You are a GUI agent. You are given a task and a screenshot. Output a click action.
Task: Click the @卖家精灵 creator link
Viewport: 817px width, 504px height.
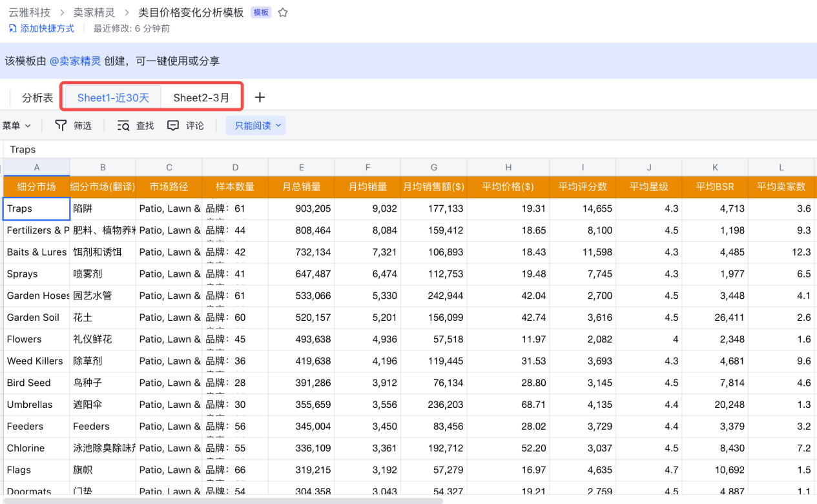point(75,61)
